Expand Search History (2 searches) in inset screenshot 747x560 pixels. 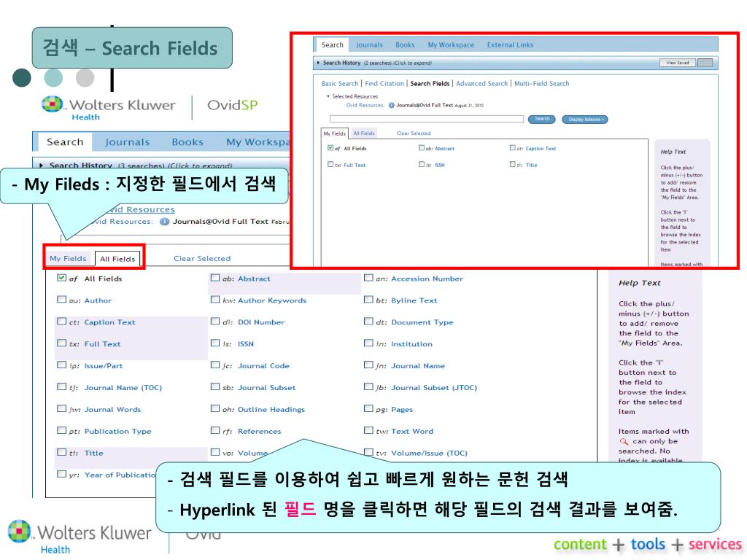click(x=318, y=63)
